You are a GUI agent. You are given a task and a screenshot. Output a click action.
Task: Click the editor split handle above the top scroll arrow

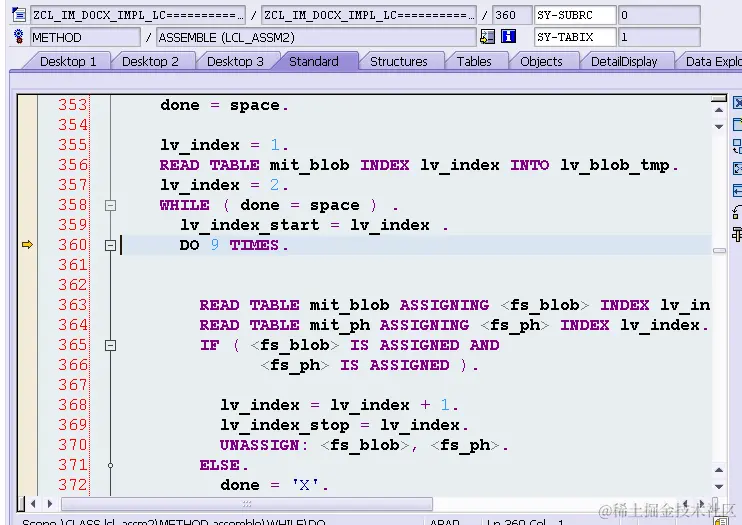[719, 98]
